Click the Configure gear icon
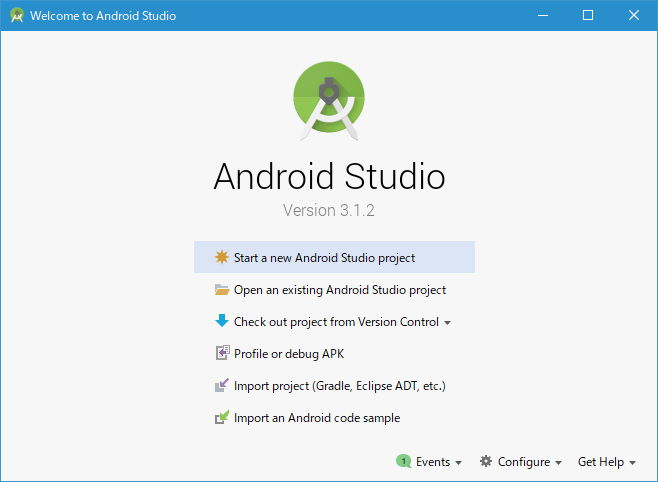Viewport: 658px width, 482px height. (x=486, y=461)
